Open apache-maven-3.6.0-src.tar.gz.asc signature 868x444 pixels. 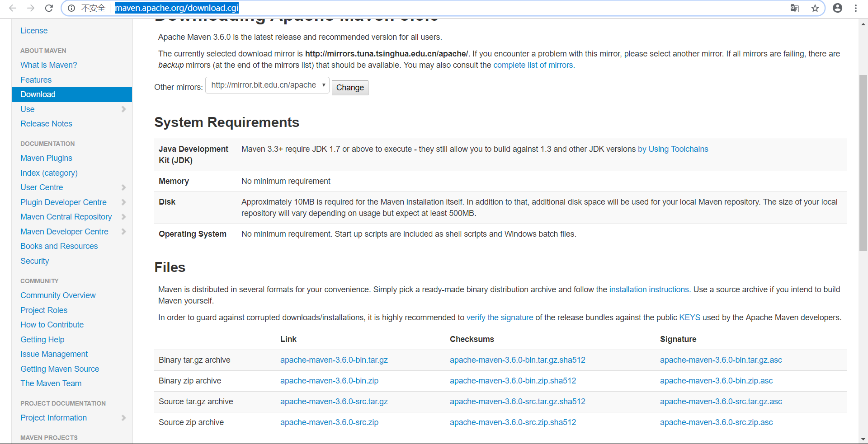721,402
